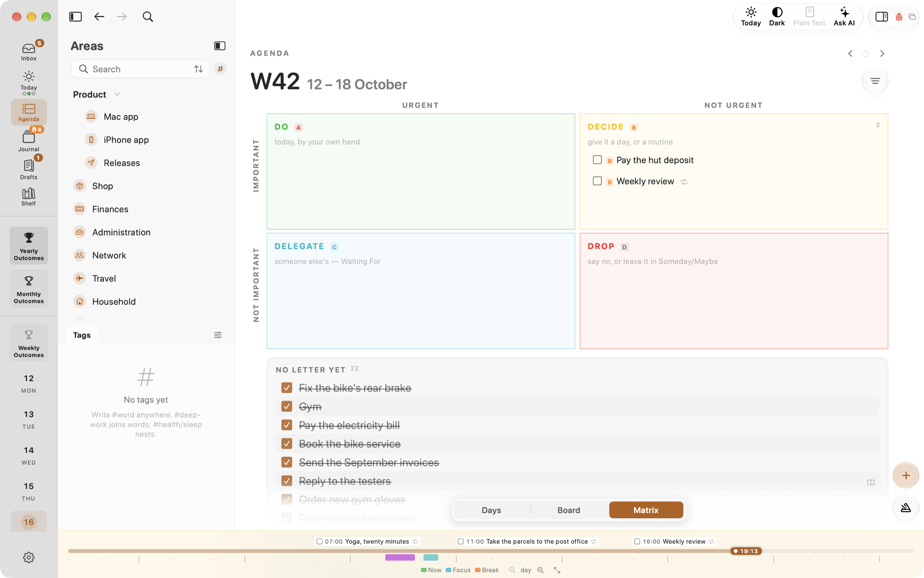Select day 14 WED in the rail
The image size is (924, 578).
pos(29,455)
